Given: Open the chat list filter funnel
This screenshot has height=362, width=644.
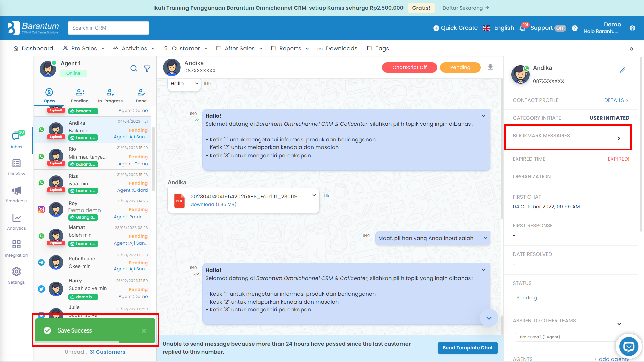Looking at the screenshot, I should [147, 69].
